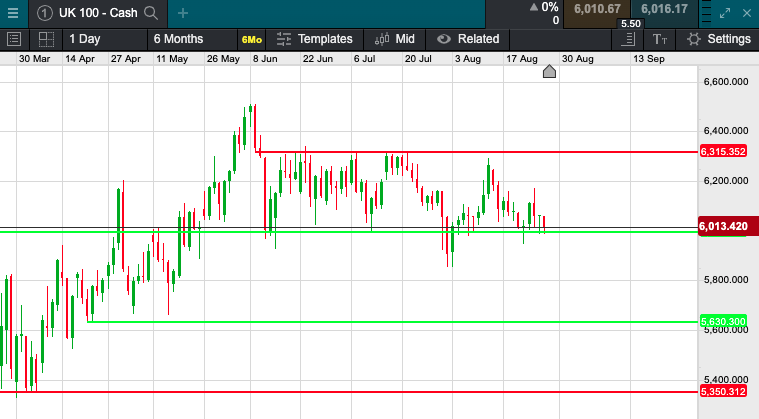Select the current price label 6,013.420
Screen dimensions: 759x419
[728, 226]
